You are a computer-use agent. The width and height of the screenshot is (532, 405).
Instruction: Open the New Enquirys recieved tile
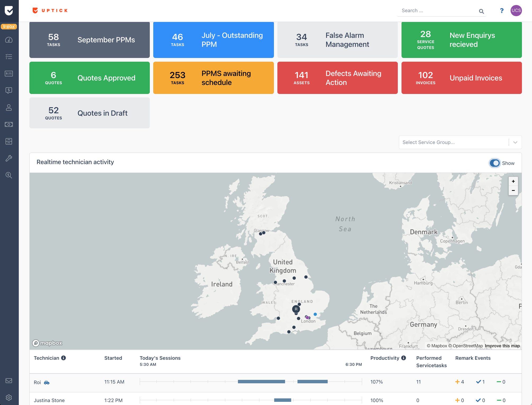[x=462, y=40]
